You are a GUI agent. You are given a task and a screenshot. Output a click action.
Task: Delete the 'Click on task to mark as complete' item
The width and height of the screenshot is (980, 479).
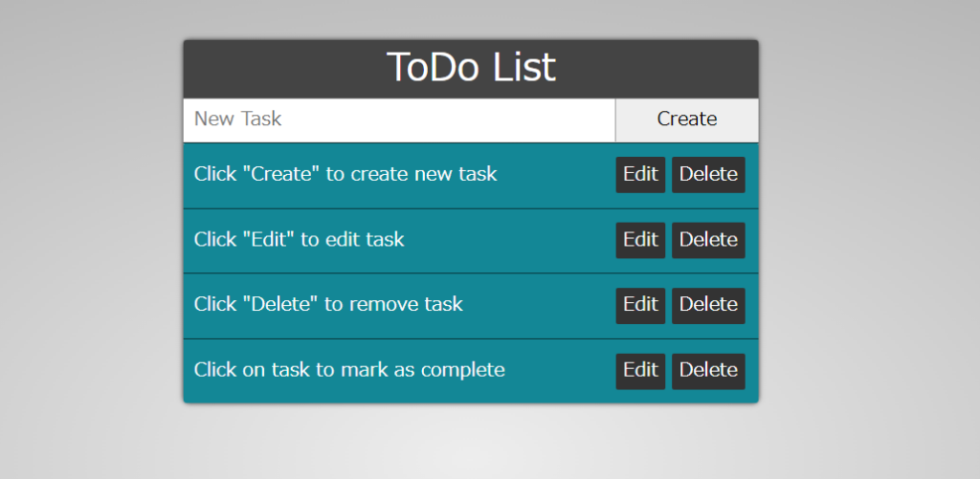[x=708, y=371]
